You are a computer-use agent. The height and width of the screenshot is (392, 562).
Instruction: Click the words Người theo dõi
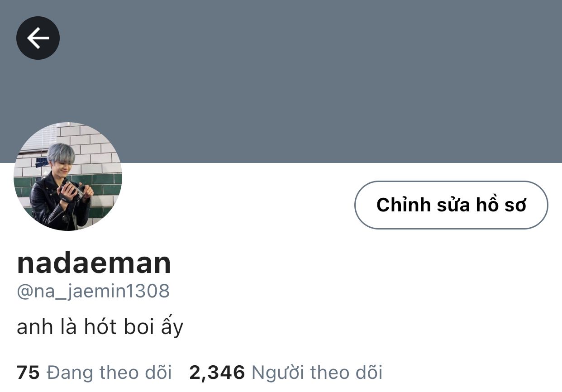(x=317, y=373)
